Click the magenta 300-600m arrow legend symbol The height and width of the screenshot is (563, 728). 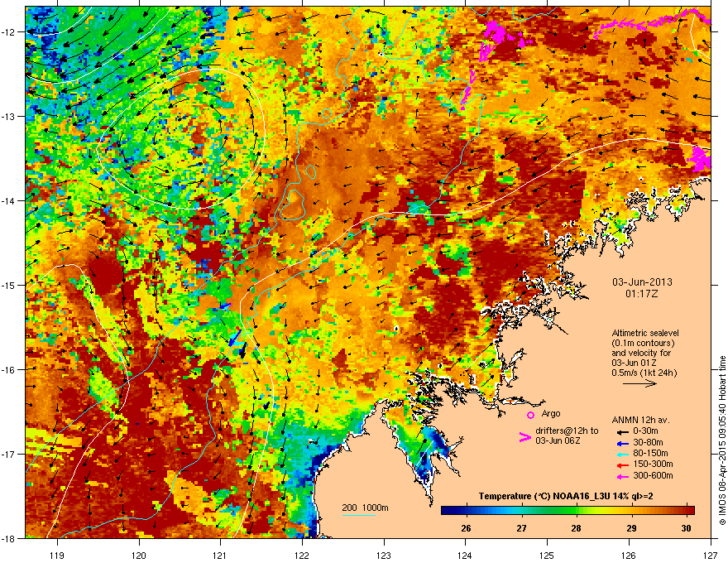coord(622,477)
